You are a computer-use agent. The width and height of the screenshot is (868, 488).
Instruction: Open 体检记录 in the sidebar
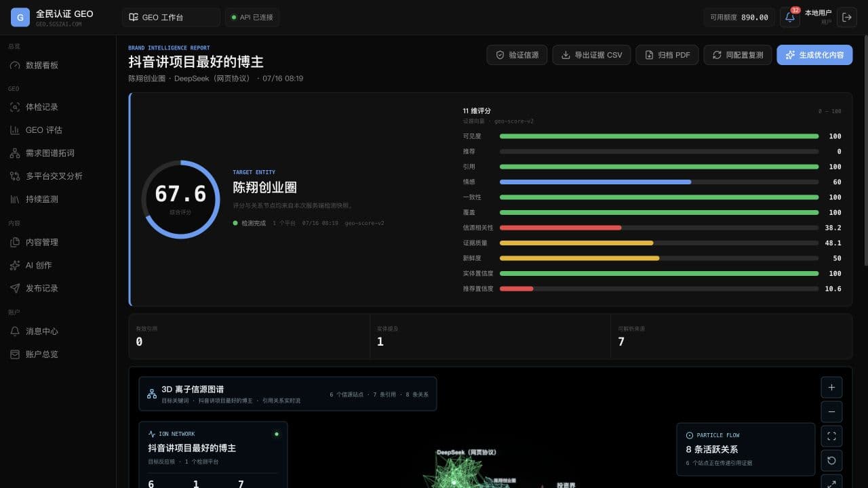(58, 107)
